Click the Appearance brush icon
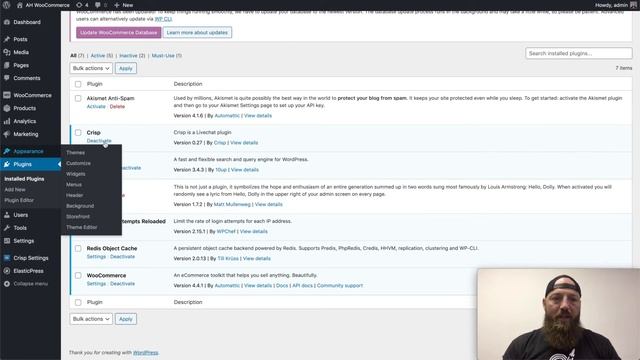This screenshot has width=640, height=360. click(7, 151)
